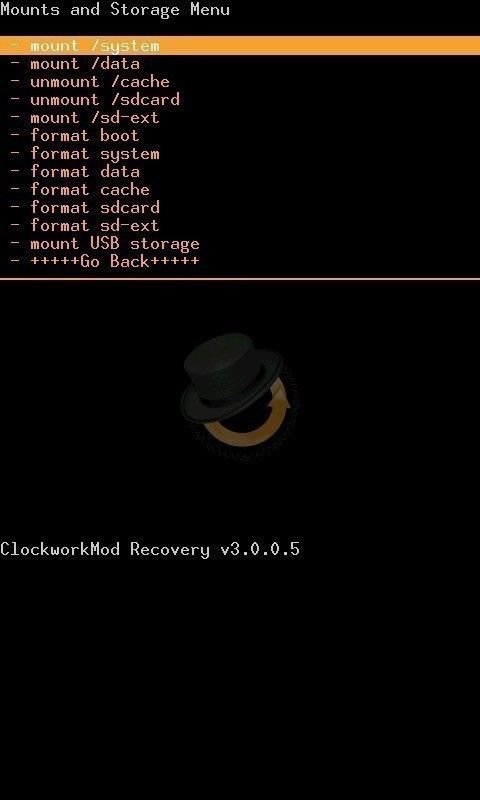Screen dimensions: 480x800
Task: Click the dash before format boot
Action: click(15, 136)
